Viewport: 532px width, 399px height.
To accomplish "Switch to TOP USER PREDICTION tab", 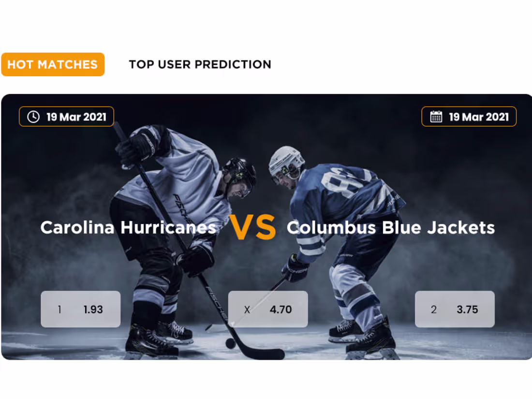I will click(x=200, y=64).
